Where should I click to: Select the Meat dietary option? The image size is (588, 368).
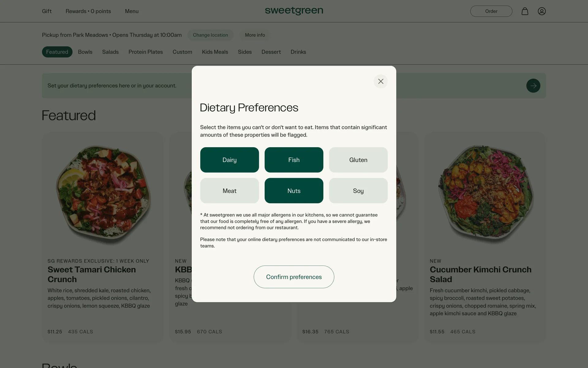[229, 191]
